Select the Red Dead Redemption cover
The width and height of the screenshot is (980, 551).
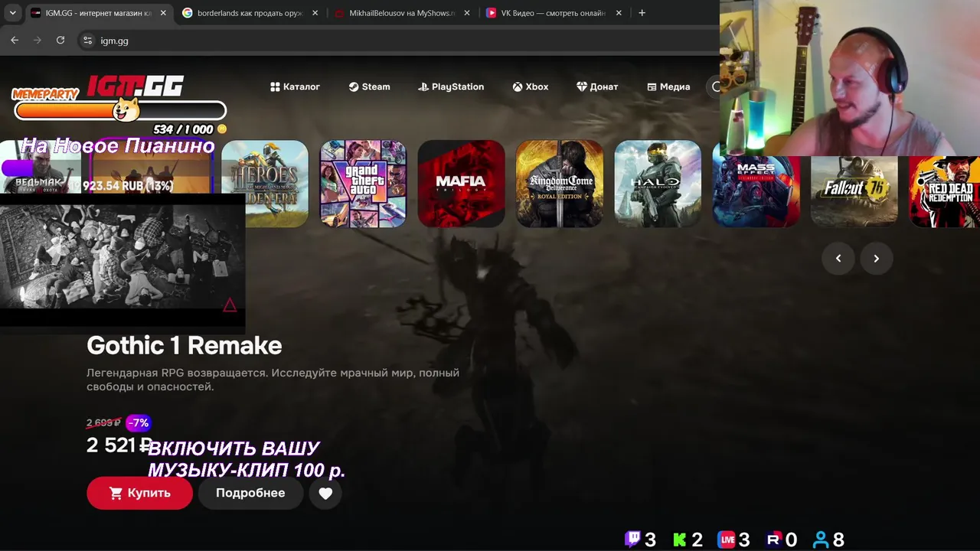click(x=945, y=191)
